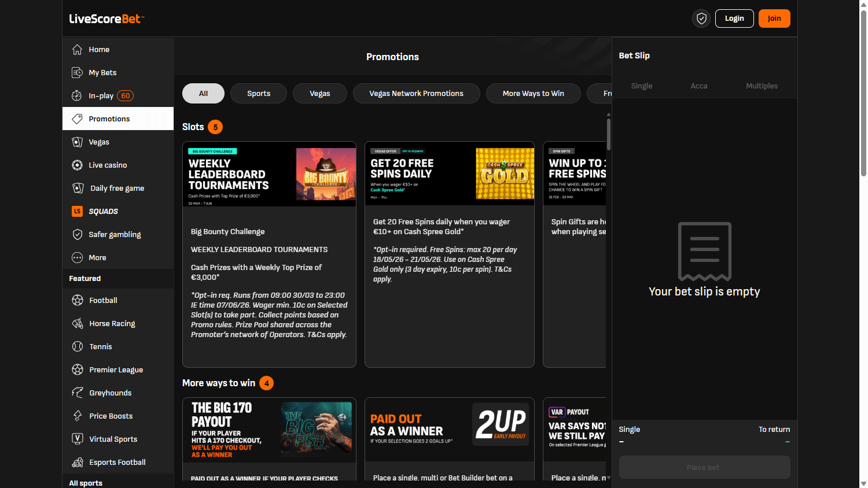The image size is (868, 488).
Task: Click the Esports Football icon
Action: (x=78, y=462)
